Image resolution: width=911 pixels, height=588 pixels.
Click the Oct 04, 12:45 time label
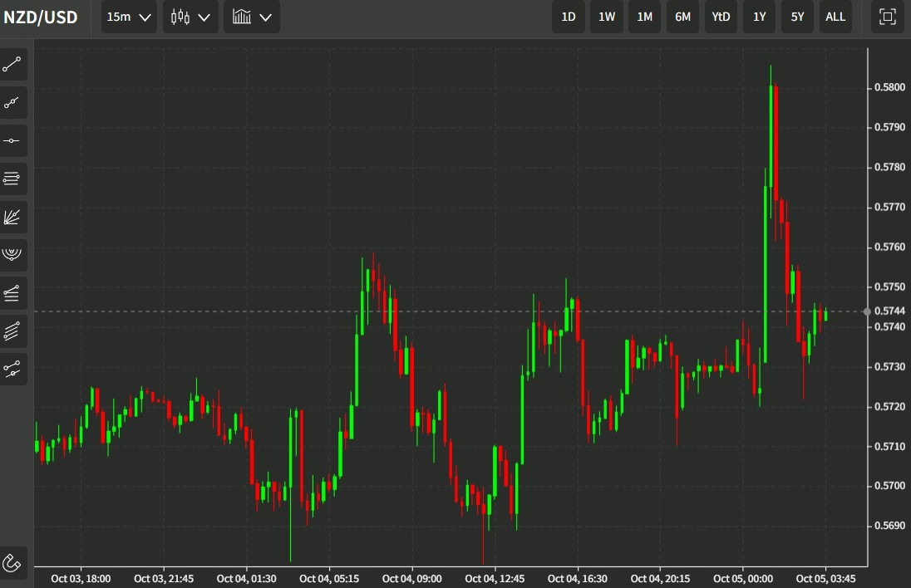point(495,579)
